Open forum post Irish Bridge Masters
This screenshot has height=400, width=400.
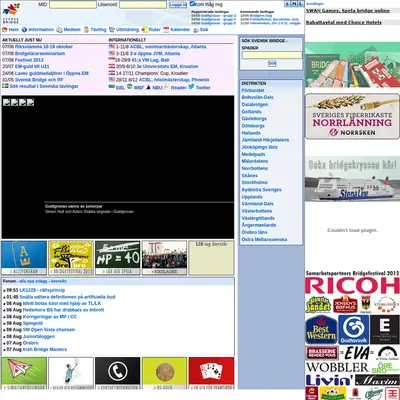(x=45, y=349)
